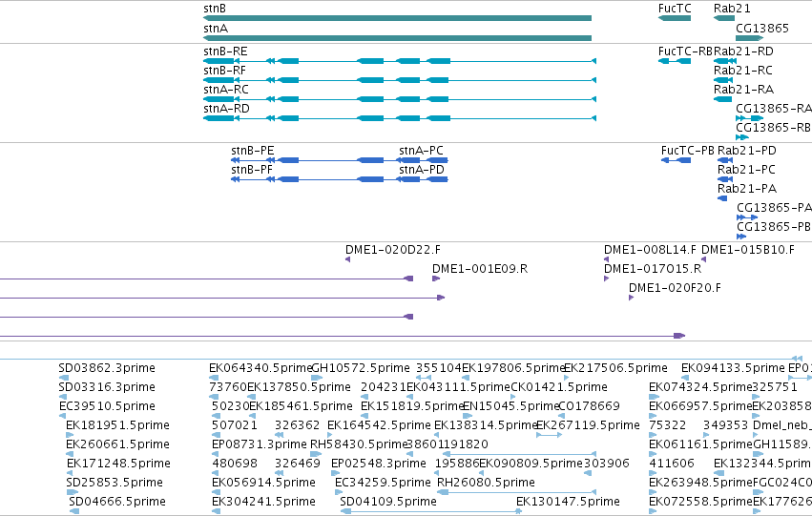Click the DME1-020D22.F clone label
The width and height of the screenshot is (812, 516).
point(393,250)
